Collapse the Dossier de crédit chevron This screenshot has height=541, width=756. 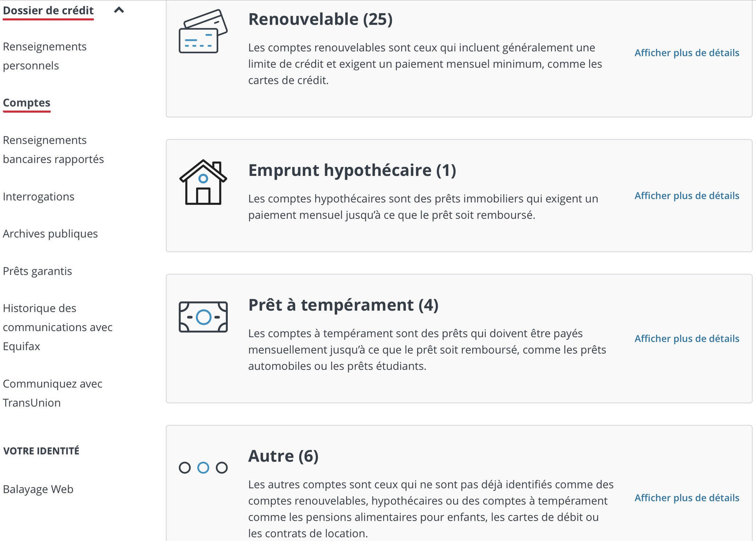point(119,10)
